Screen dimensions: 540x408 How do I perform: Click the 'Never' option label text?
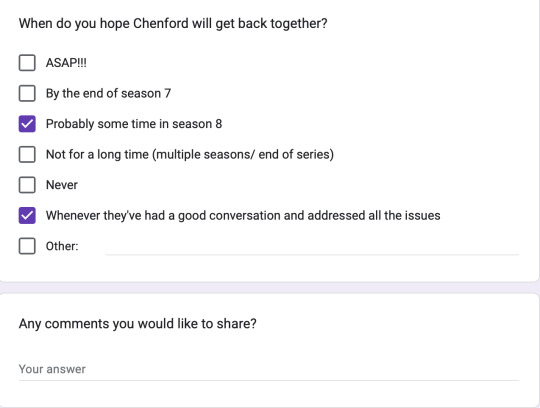62,185
